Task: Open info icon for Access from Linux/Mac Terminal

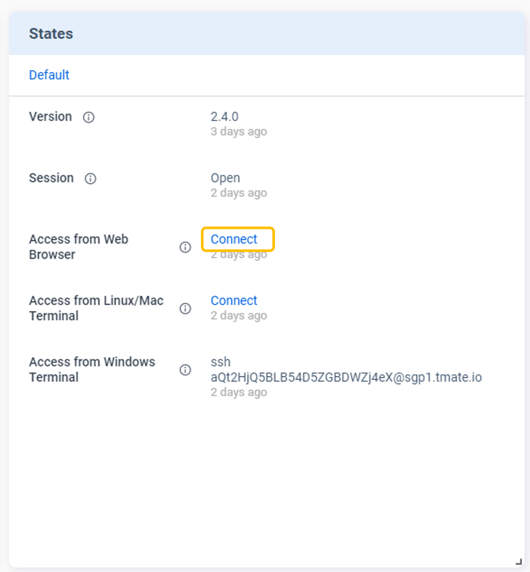Action: (x=185, y=308)
